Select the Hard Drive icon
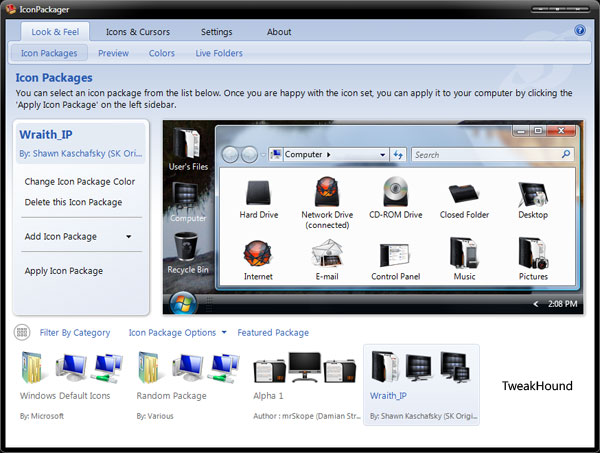The width and height of the screenshot is (600, 453). coord(259,192)
